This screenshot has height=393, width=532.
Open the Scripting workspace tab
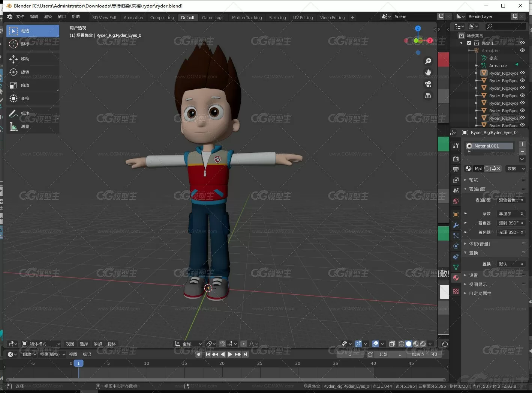(277, 18)
